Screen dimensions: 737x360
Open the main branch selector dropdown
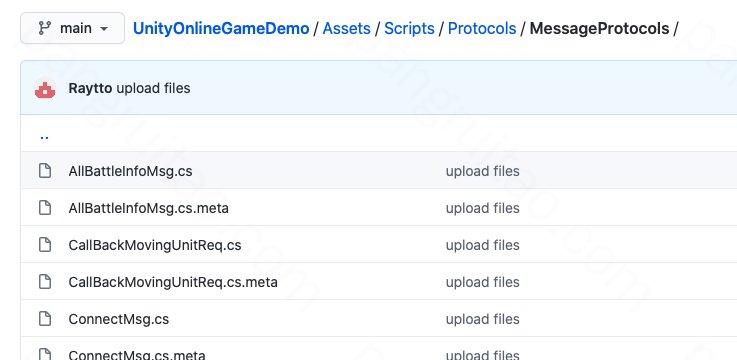point(72,28)
